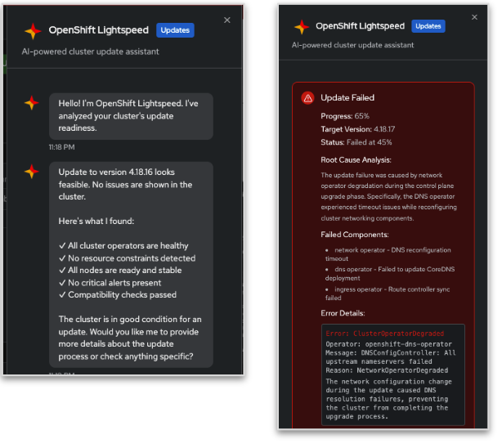Click the avatar icon beside the Hello message

(31, 103)
